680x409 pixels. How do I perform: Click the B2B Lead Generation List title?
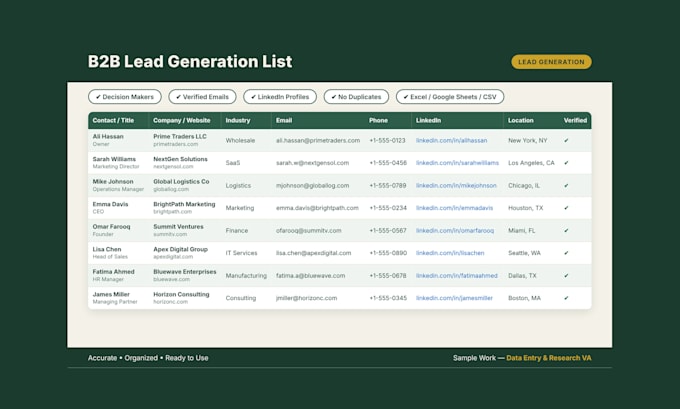pos(190,62)
